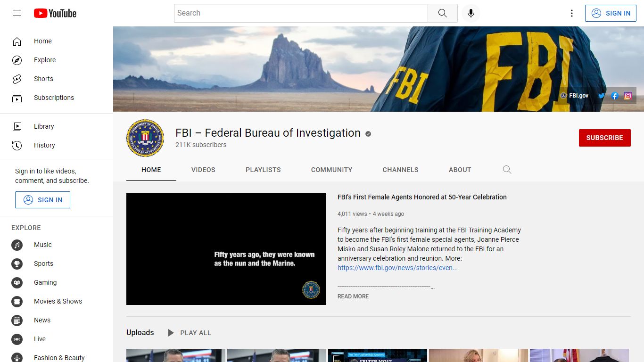Click the History clock icon
The image size is (644, 362).
pos(17,145)
